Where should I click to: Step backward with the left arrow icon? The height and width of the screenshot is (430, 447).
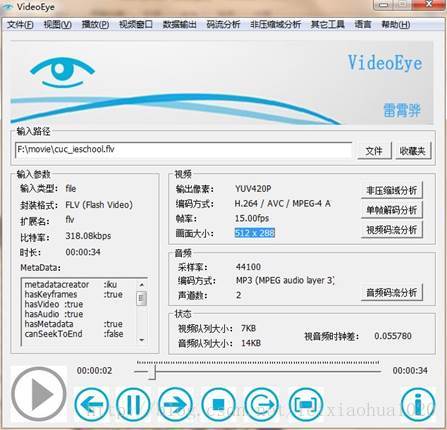tap(91, 405)
